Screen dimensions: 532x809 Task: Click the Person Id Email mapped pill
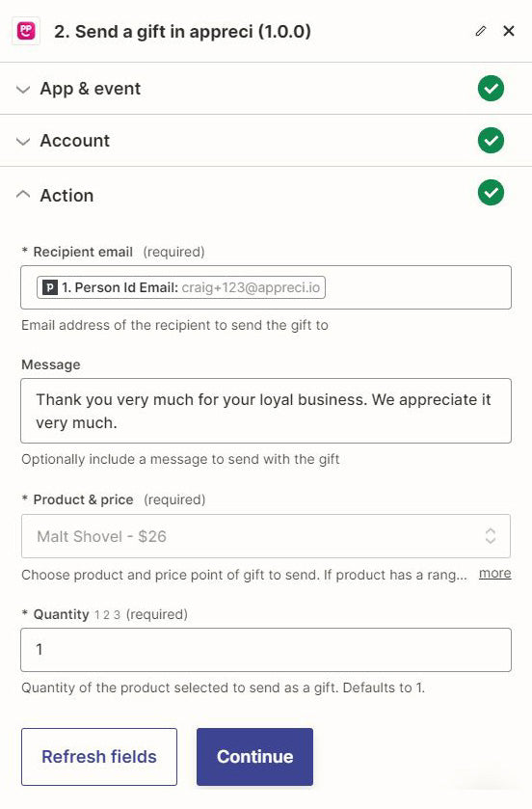pyautogui.click(x=181, y=287)
